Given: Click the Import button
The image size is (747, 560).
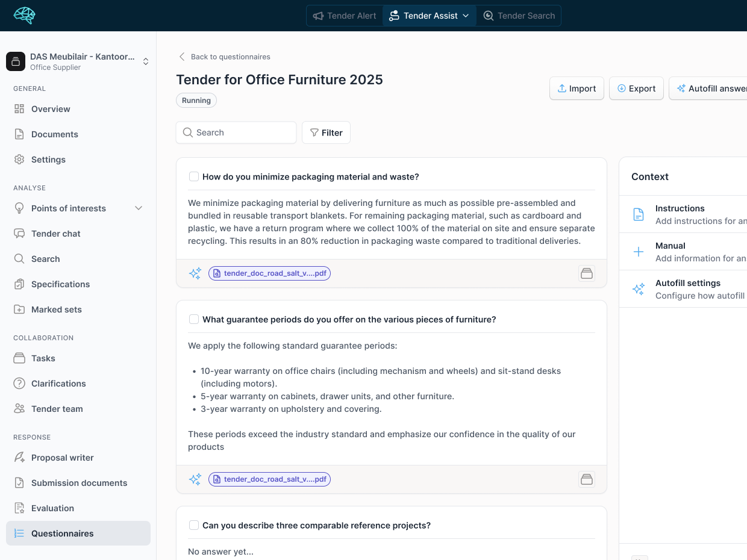Looking at the screenshot, I should pos(577,88).
